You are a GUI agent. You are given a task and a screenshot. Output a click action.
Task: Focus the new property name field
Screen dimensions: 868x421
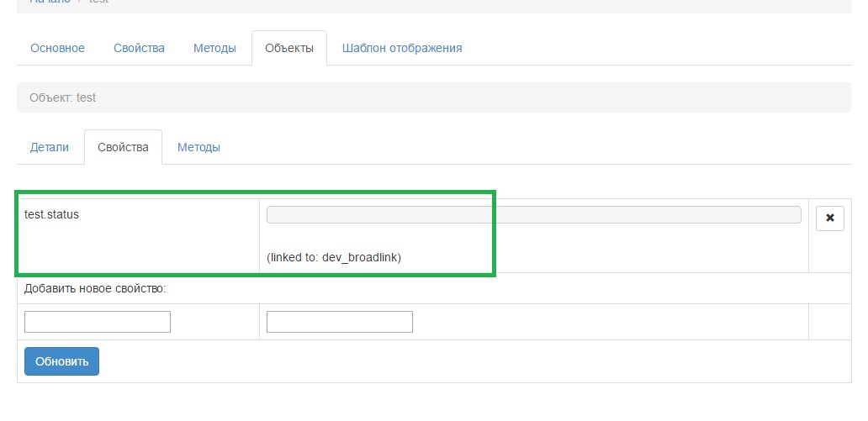click(98, 322)
